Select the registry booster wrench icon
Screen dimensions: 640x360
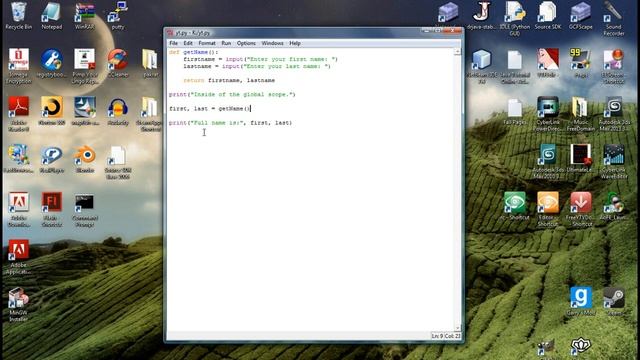[x=51, y=63]
